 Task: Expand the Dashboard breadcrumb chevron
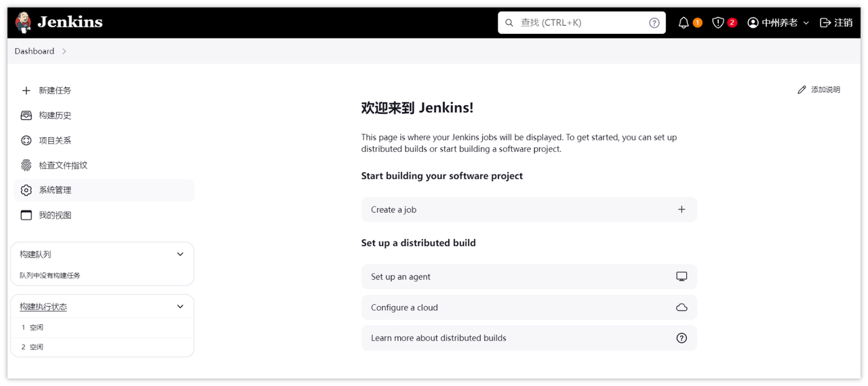click(x=64, y=51)
